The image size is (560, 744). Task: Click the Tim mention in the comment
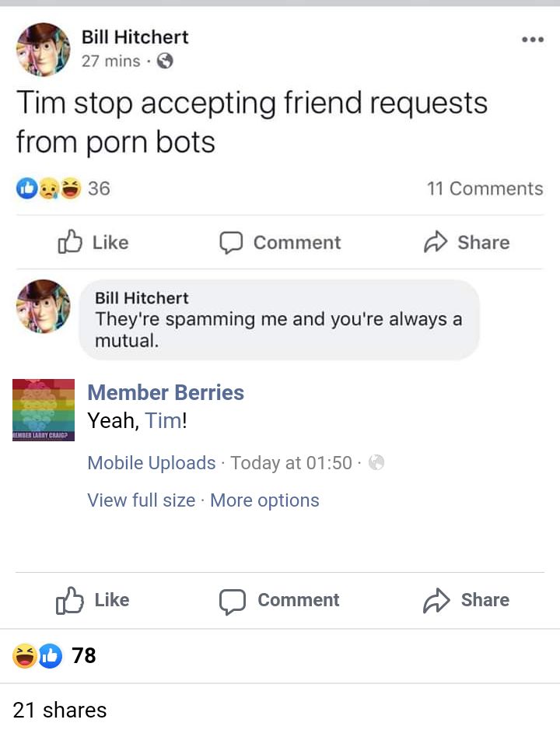[163, 419]
